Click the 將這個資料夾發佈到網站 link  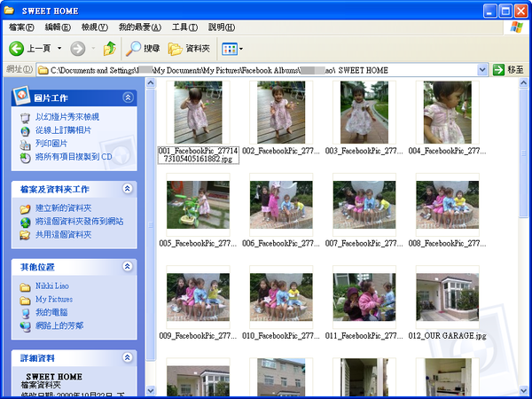tap(80, 222)
